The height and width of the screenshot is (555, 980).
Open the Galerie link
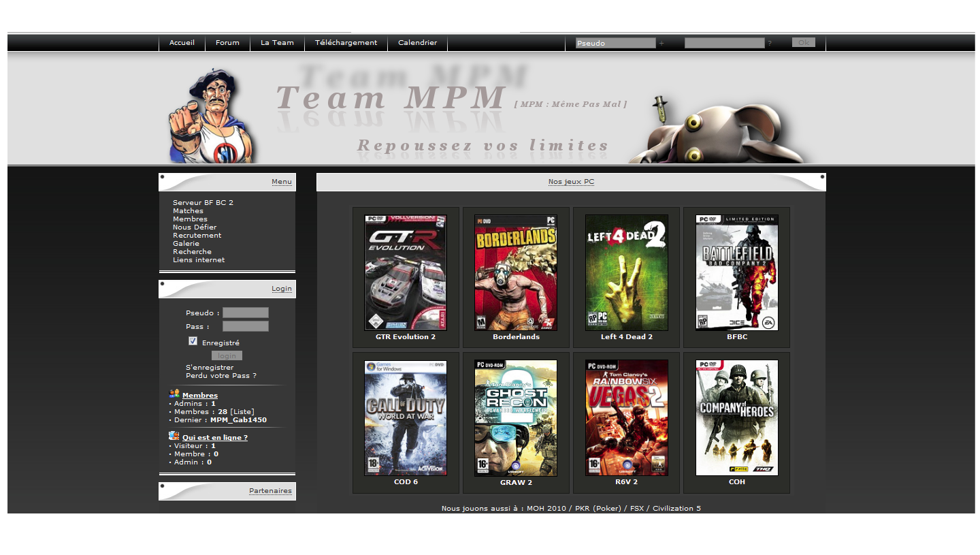click(x=186, y=244)
